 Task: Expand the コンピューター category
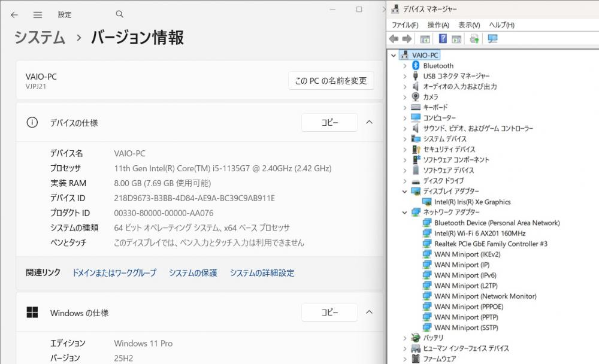tap(405, 118)
